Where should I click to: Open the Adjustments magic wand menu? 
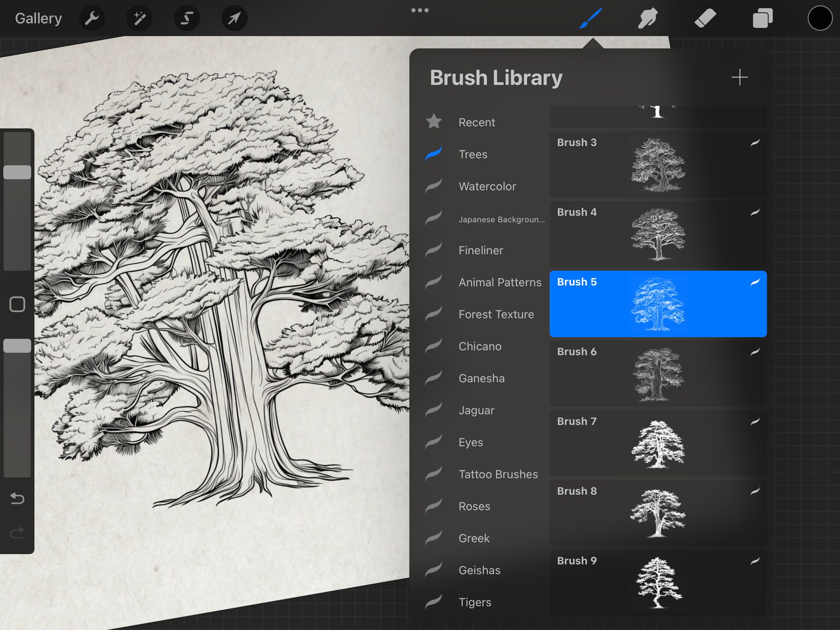click(139, 18)
